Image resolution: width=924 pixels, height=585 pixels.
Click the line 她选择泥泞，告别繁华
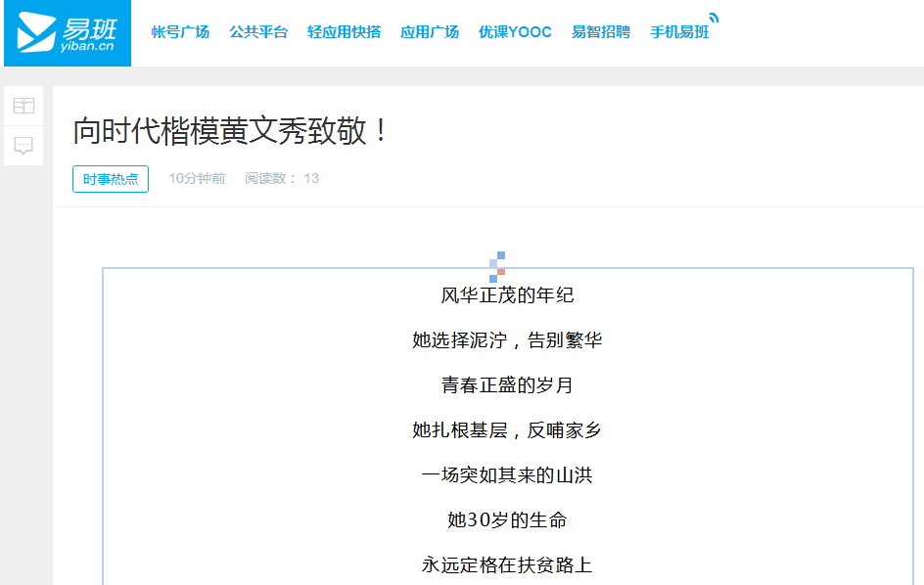507,339
